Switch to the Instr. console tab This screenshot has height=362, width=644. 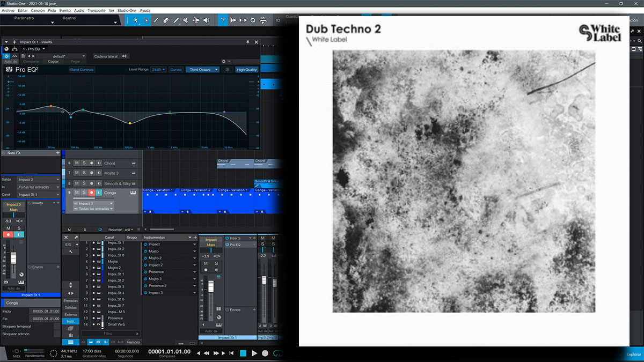pos(70,321)
